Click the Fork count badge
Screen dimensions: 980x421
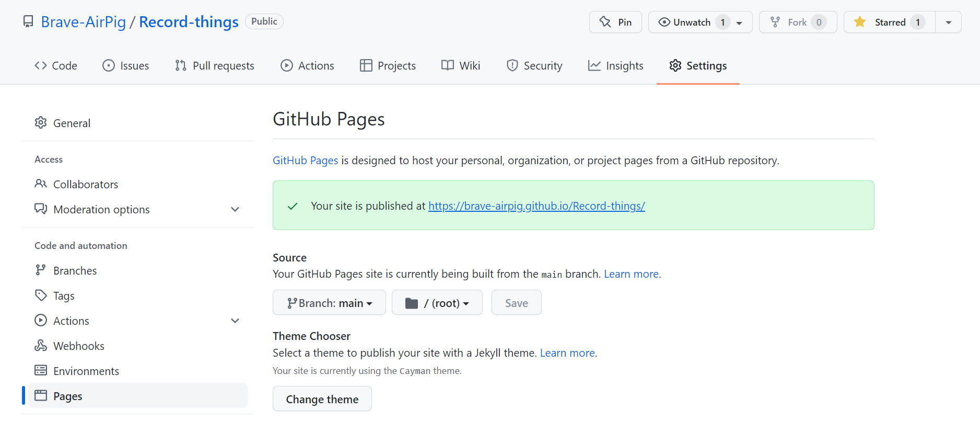coord(819,22)
